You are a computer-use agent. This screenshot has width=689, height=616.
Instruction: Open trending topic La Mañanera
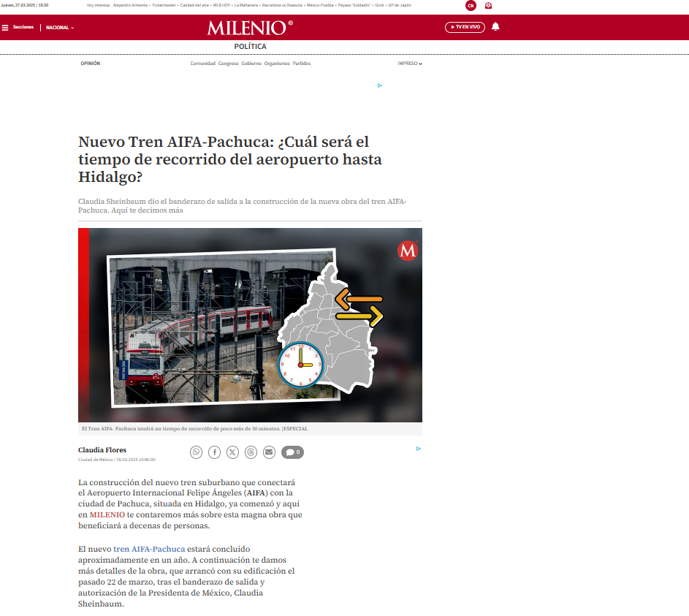tap(246, 5)
